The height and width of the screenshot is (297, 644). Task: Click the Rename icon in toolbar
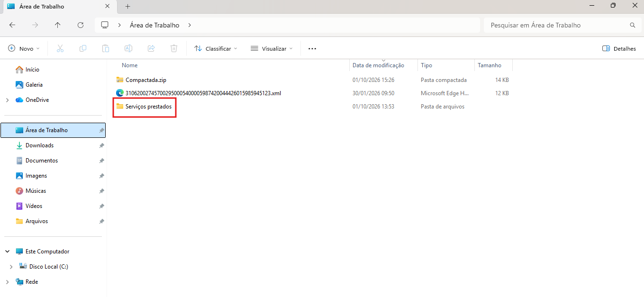(x=128, y=48)
